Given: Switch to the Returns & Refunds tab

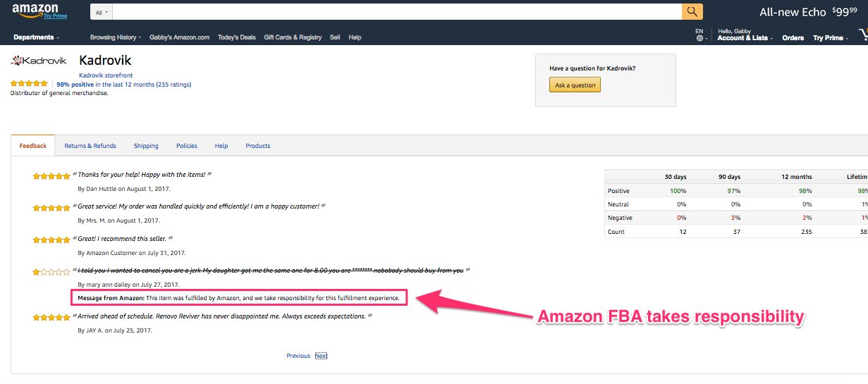Looking at the screenshot, I should (90, 146).
